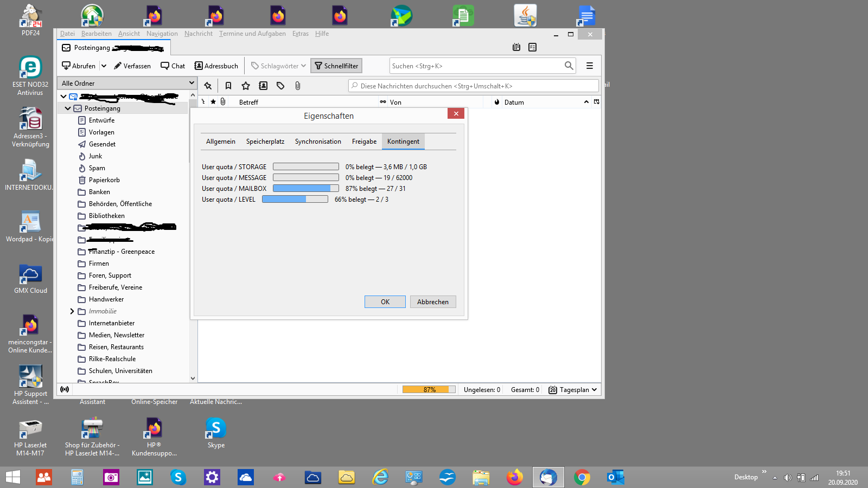The image size is (868, 488).
Task: Click the 87% quota indicator in status bar
Action: 429,389
